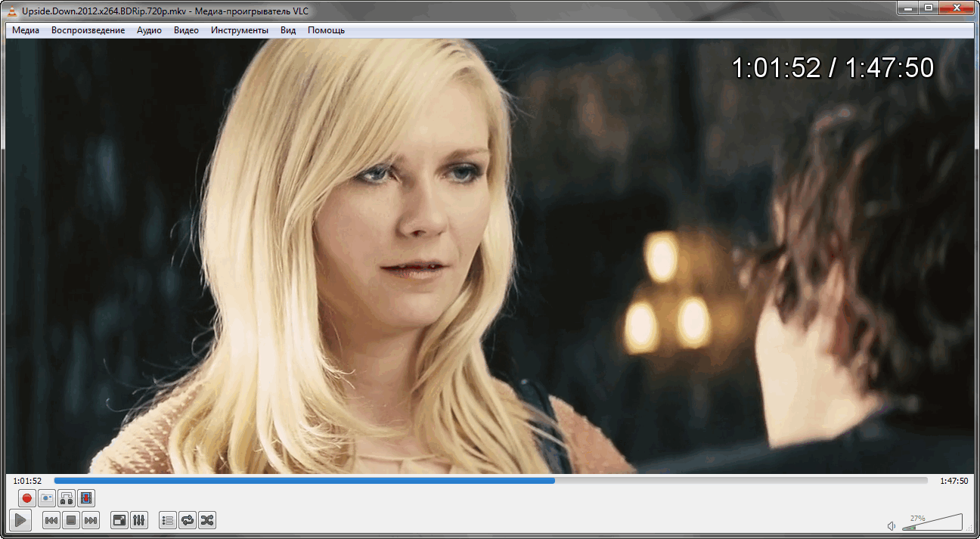Toggle the repeat loop mode
The height and width of the screenshot is (539, 980).
pyautogui.click(x=188, y=520)
